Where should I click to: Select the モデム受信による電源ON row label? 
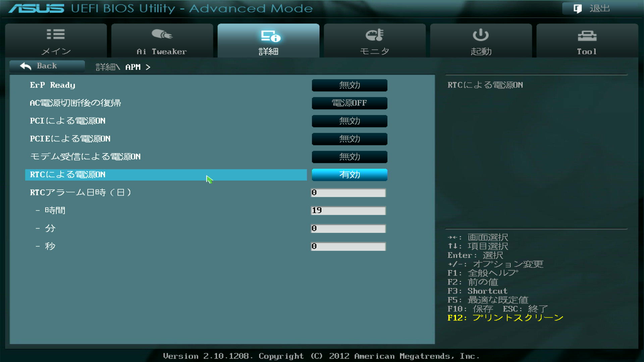(x=85, y=157)
